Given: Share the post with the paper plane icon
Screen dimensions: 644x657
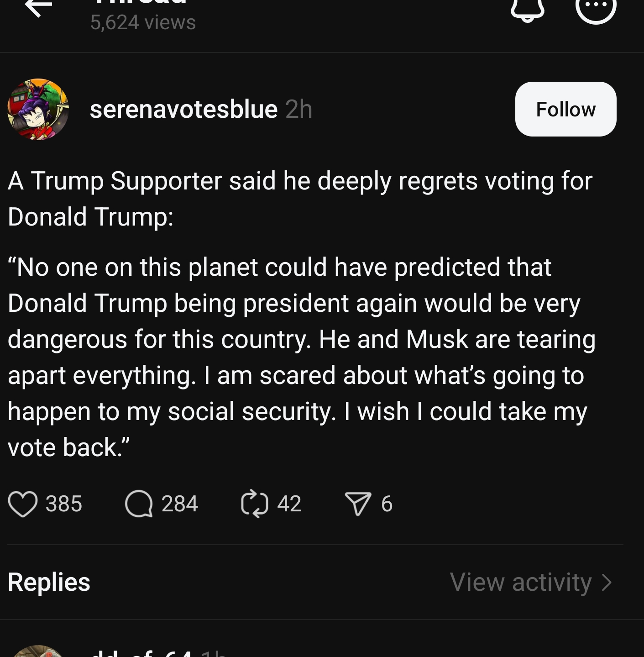Looking at the screenshot, I should pyautogui.click(x=358, y=504).
